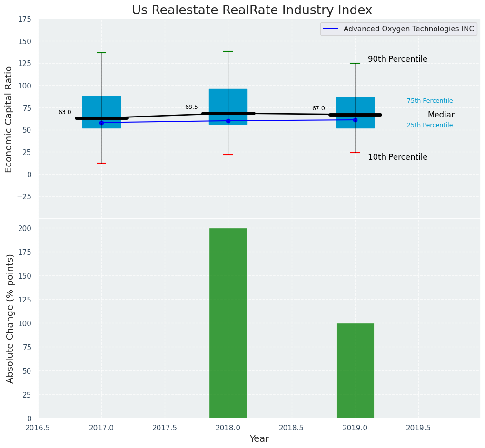Click the 67.0 median value label
Screen dimensions: 485x448
pos(318,108)
